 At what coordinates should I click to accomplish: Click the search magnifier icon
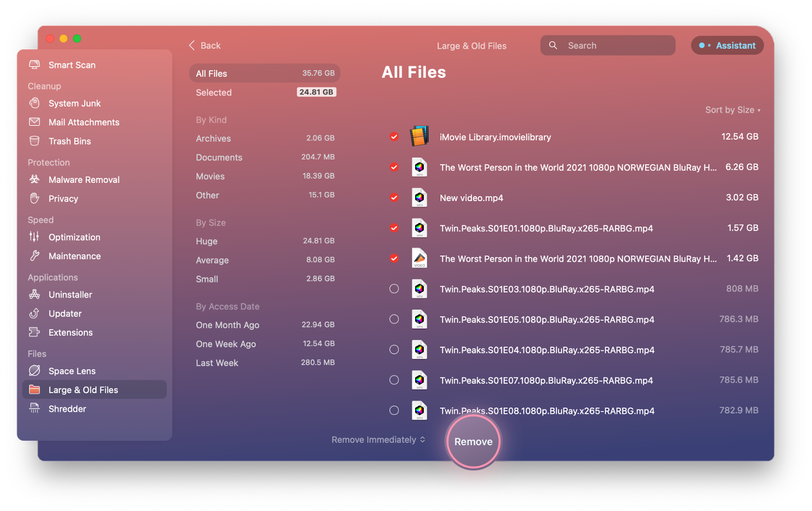(x=553, y=45)
